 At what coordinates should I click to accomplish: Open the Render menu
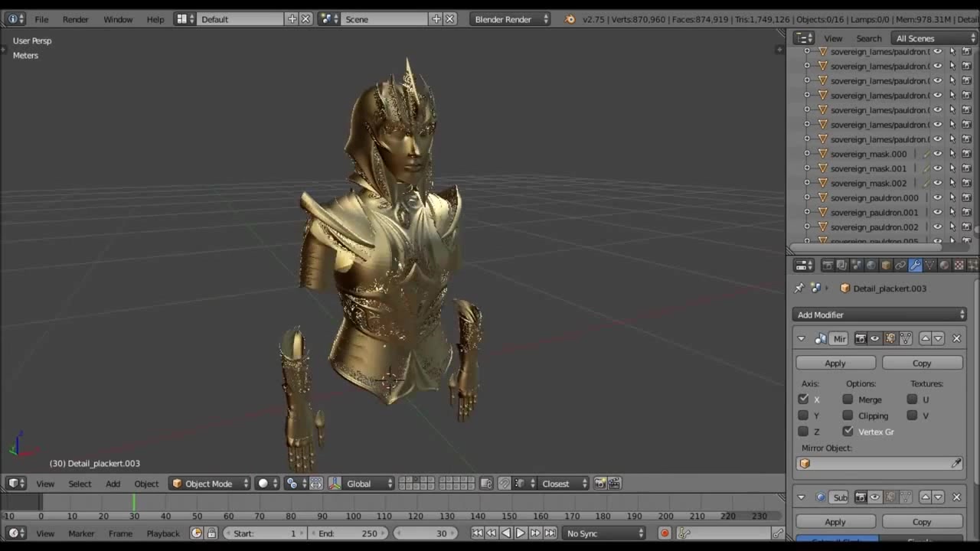coord(75,19)
